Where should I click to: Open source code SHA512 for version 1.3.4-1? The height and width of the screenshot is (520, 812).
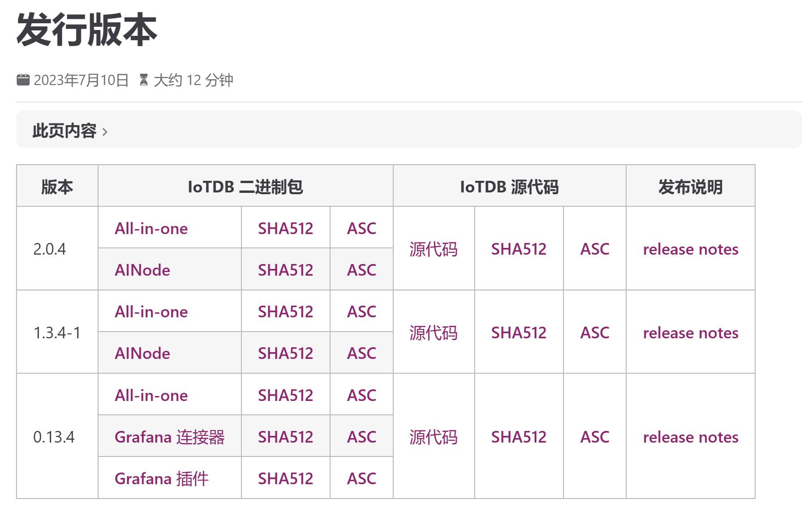click(519, 333)
